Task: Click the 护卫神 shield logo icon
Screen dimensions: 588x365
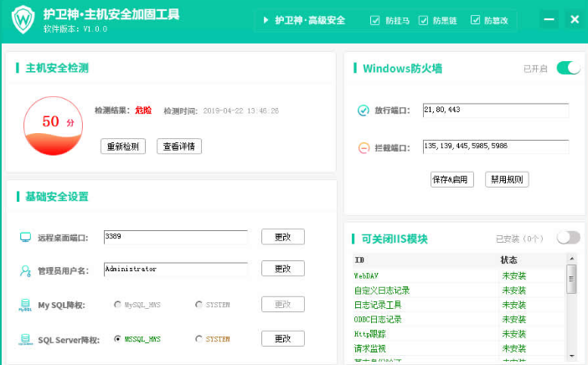Action: coord(23,20)
